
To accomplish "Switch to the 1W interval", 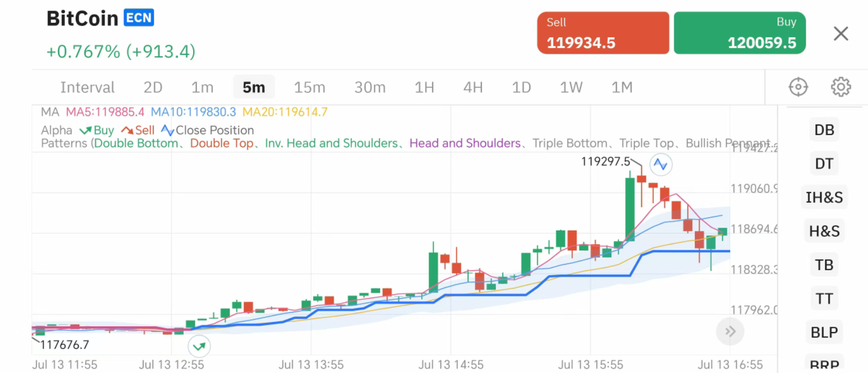I will pyautogui.click(x=571, y=87).
